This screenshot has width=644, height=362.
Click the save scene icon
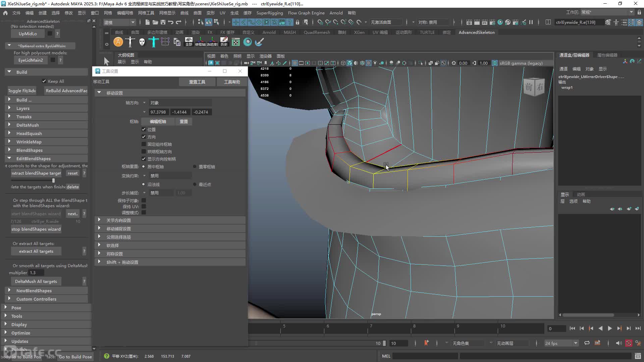(x=163, y=22)
